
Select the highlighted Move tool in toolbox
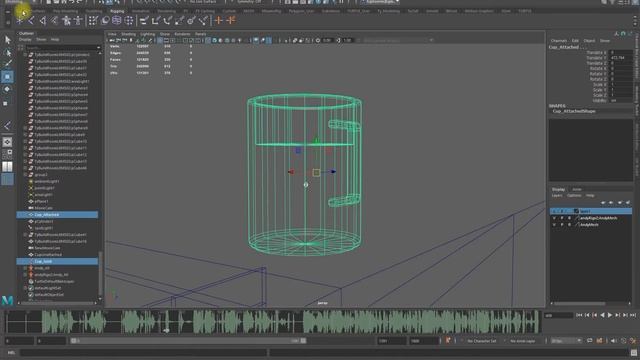coord(7,77)
